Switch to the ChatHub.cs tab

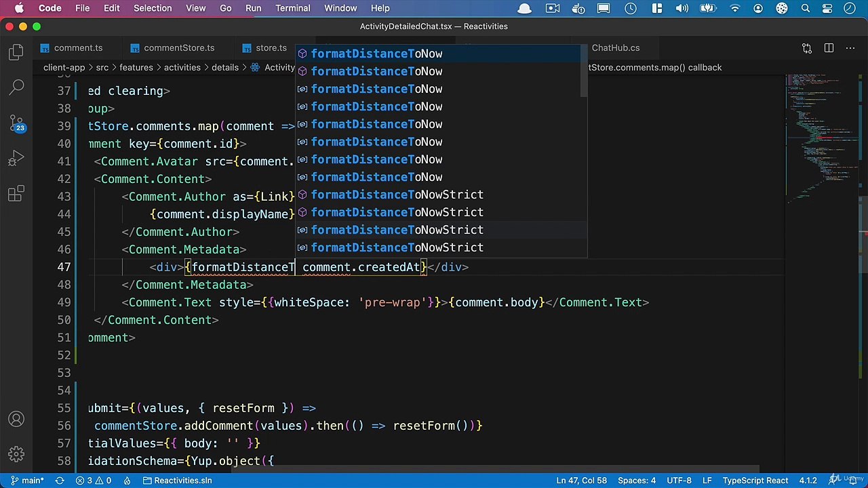pyautogui.click(x=615, y=48)
